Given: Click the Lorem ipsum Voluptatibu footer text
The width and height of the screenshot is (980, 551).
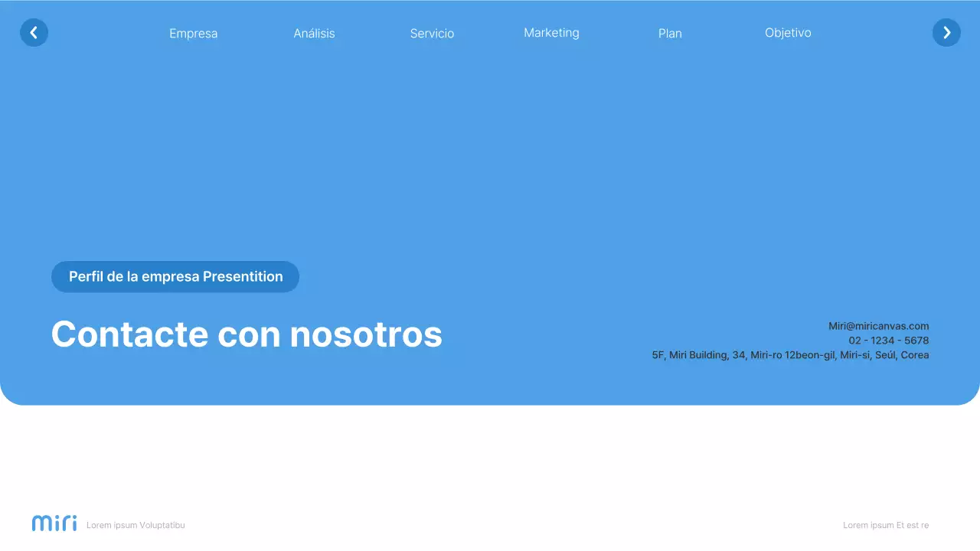Looking at the screenshot, I should (x=136, y=525).
